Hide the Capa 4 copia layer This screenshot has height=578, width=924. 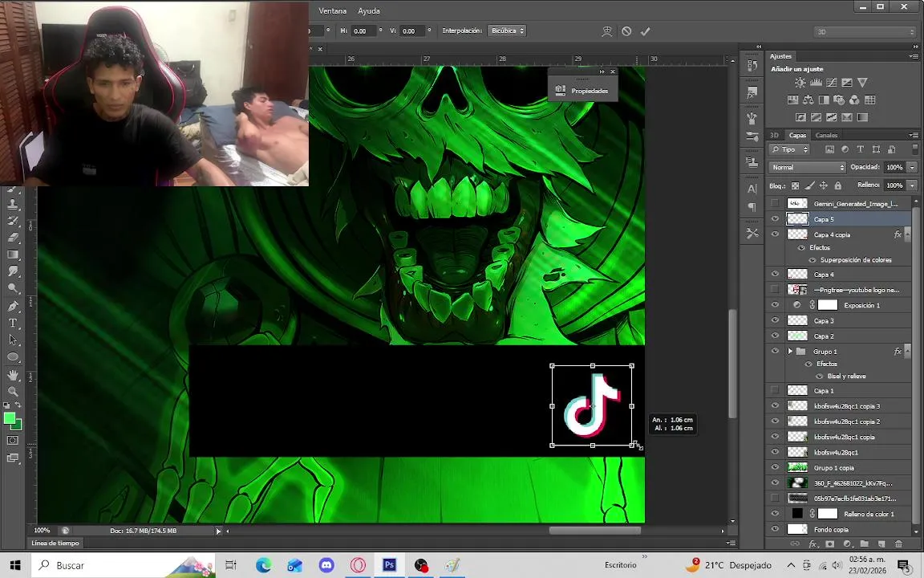tap(775, 234)
